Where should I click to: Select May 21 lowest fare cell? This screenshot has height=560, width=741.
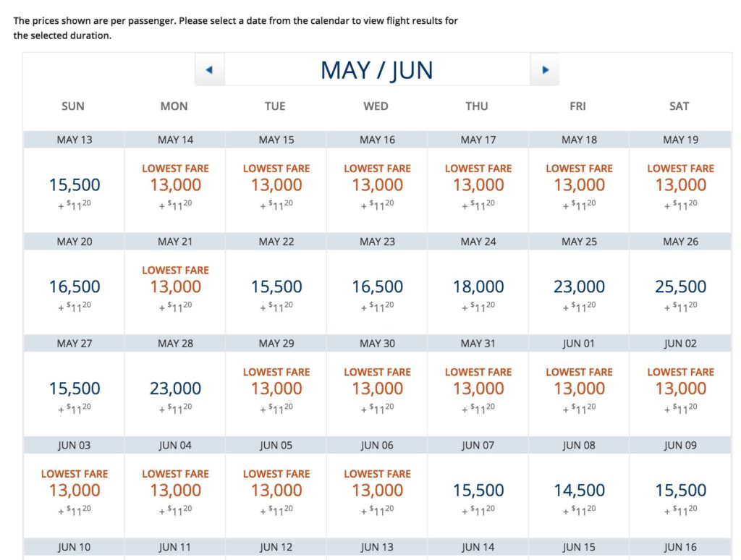pyautogui.click(x=175, y=287)
